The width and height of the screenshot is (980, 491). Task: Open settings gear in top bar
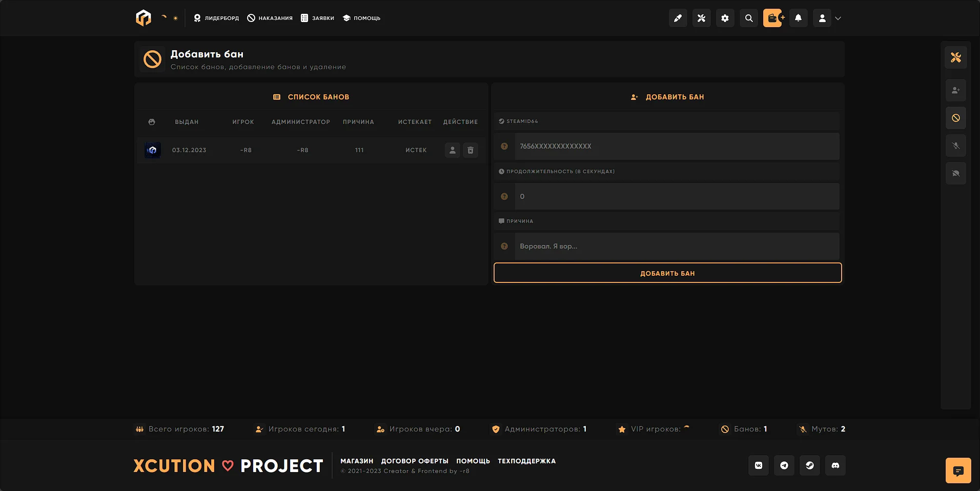725,18
